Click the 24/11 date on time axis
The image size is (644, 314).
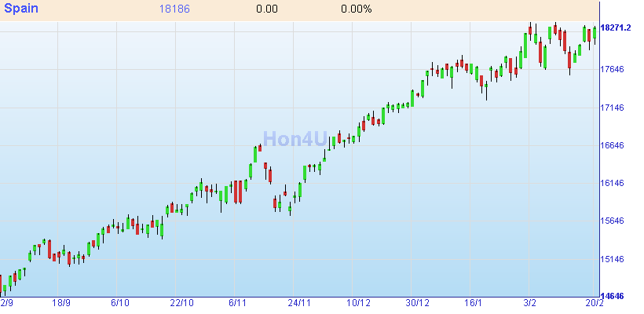point(298,303)
